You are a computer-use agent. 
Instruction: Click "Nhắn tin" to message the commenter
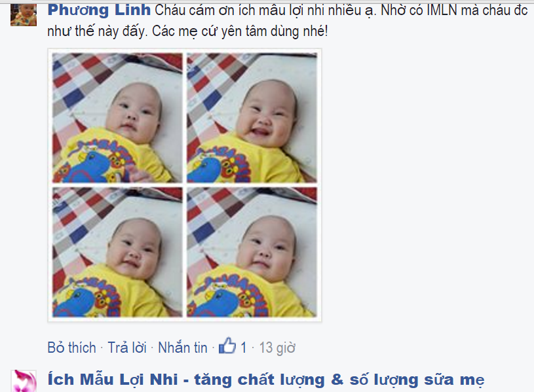tap(183, 347)
